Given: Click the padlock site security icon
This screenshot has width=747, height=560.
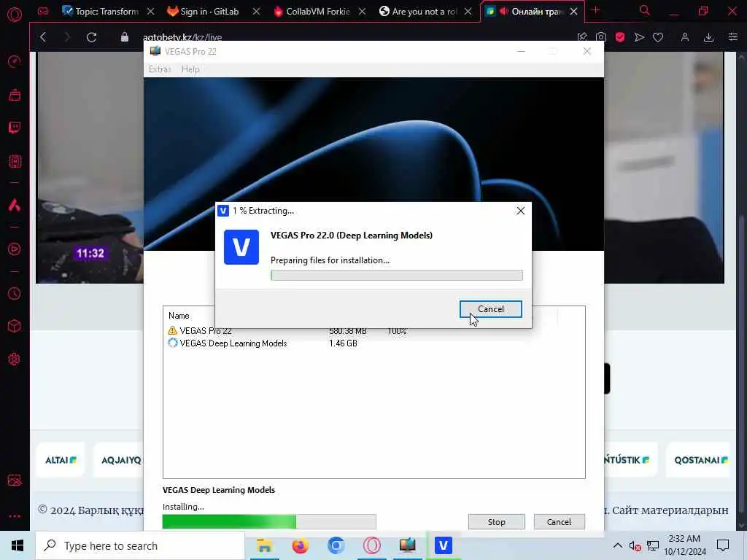Looking at the screenshot, I should click(124, 37).
